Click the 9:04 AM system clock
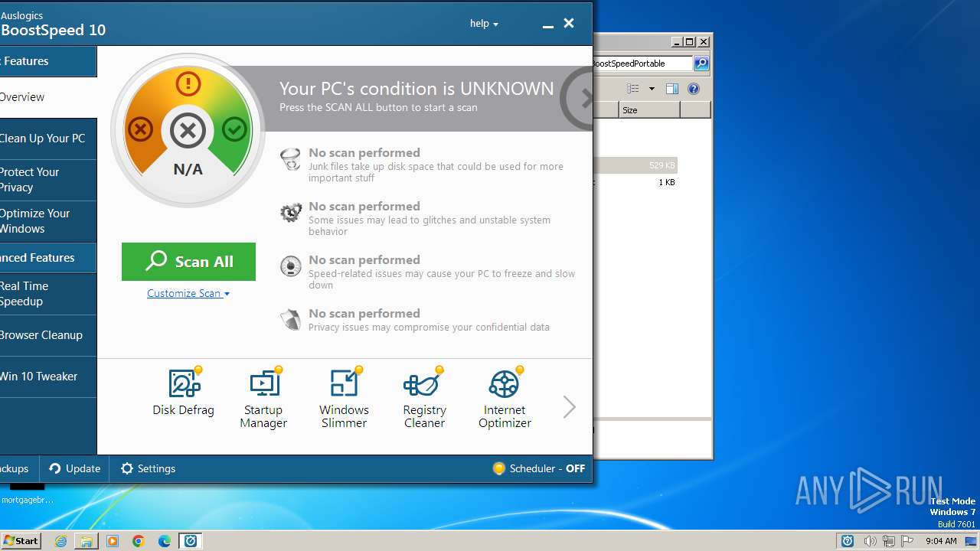 941,541
